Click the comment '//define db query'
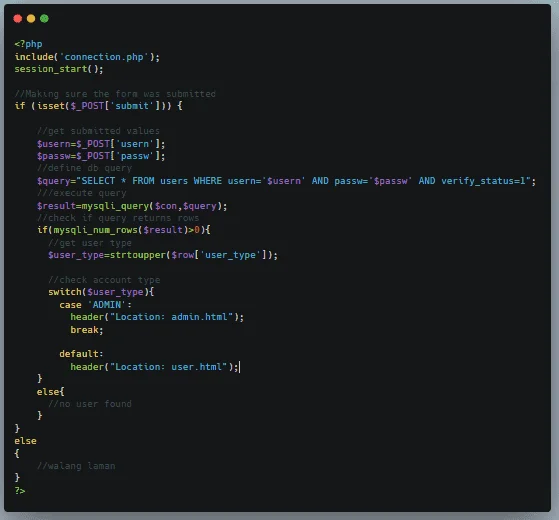 coord(84,168)
